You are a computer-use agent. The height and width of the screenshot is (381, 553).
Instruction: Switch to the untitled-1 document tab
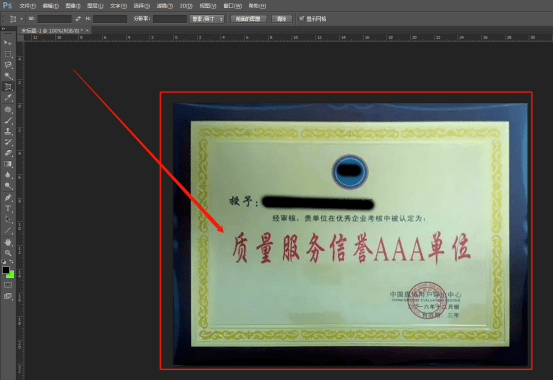(x=51, y=31)
